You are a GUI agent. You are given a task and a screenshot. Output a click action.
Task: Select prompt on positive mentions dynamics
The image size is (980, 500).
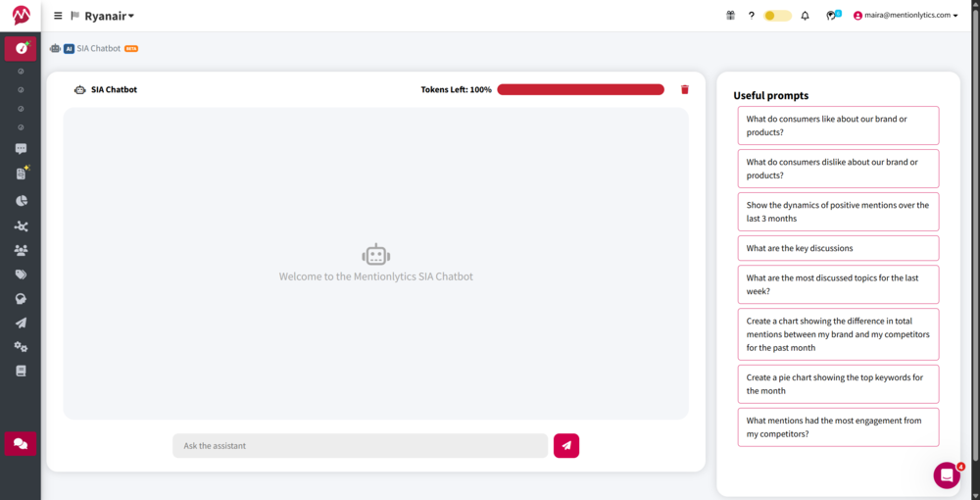838,212
